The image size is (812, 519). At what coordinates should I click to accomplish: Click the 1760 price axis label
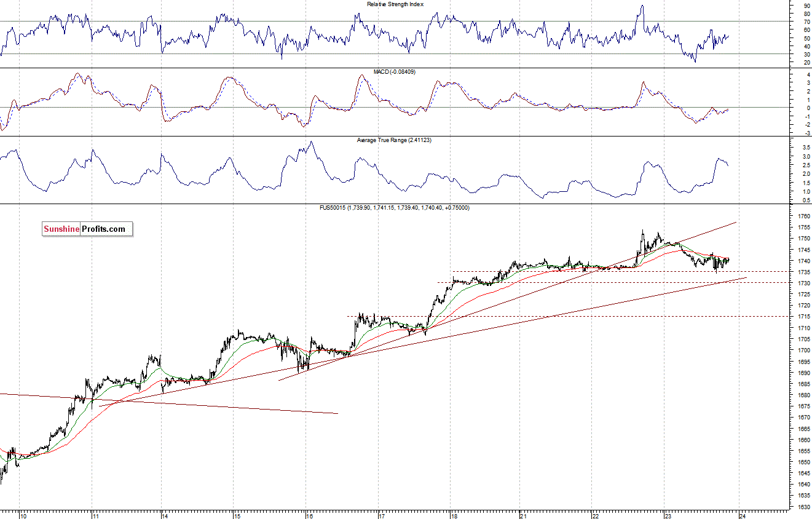(805, 216)
